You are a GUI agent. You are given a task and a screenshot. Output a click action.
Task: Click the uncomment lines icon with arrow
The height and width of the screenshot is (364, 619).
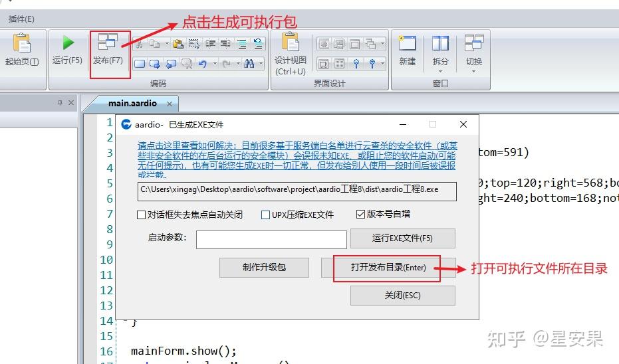click(258, 44)
